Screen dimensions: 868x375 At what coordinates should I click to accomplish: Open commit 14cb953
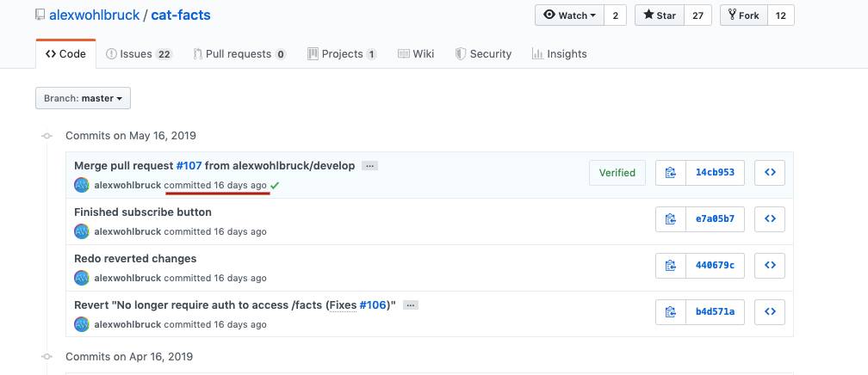tap(715, 173)
